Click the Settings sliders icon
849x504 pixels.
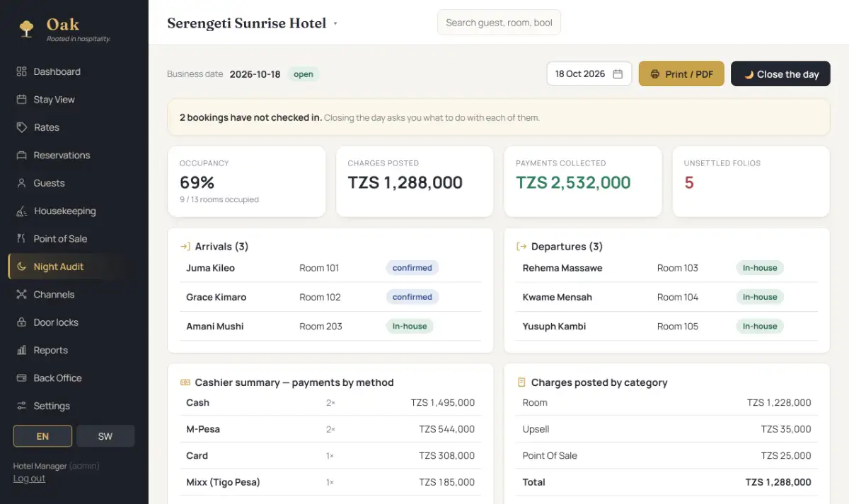(21, 406)
